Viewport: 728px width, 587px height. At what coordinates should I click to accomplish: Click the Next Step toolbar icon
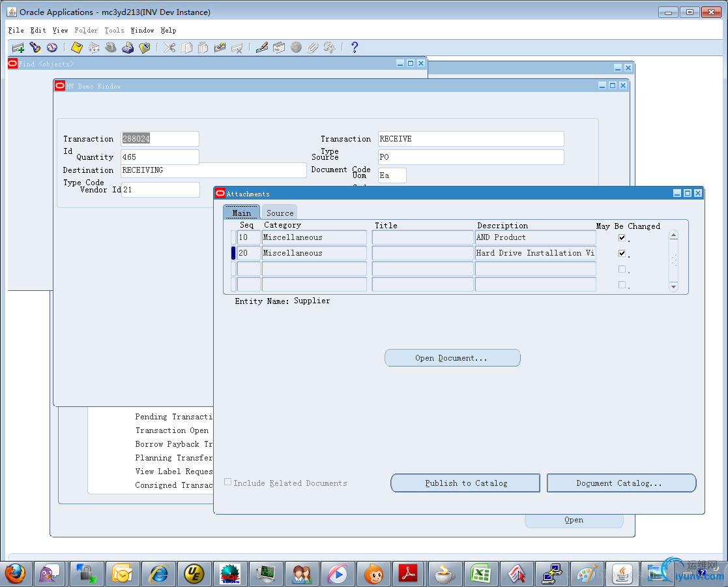94,48
